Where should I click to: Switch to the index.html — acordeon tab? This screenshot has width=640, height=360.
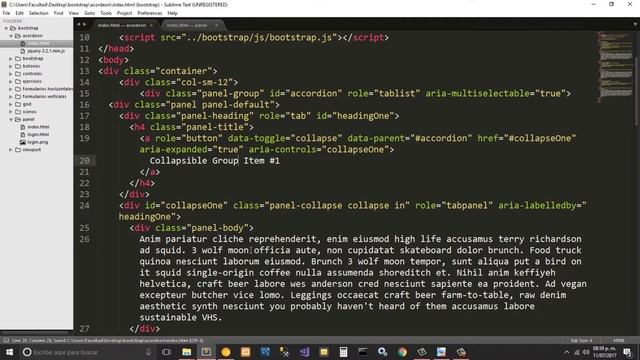click(122, 25)
